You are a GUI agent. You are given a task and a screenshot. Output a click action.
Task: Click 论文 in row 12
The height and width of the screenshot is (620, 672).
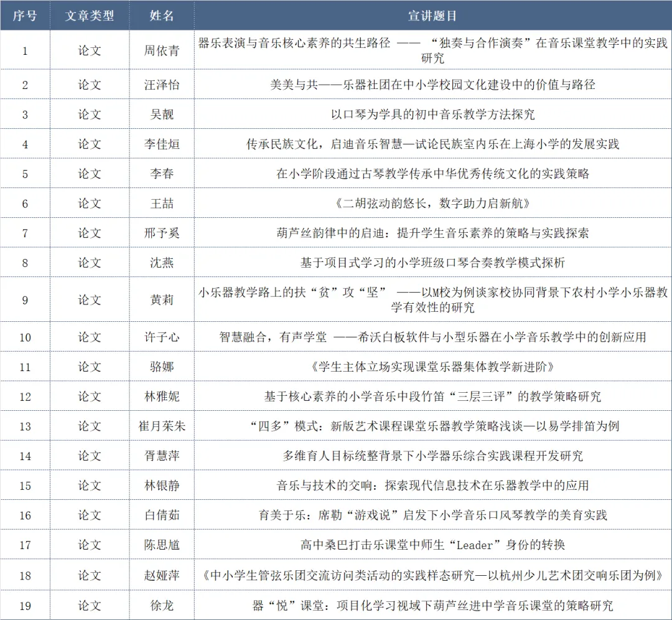(90, 396)
